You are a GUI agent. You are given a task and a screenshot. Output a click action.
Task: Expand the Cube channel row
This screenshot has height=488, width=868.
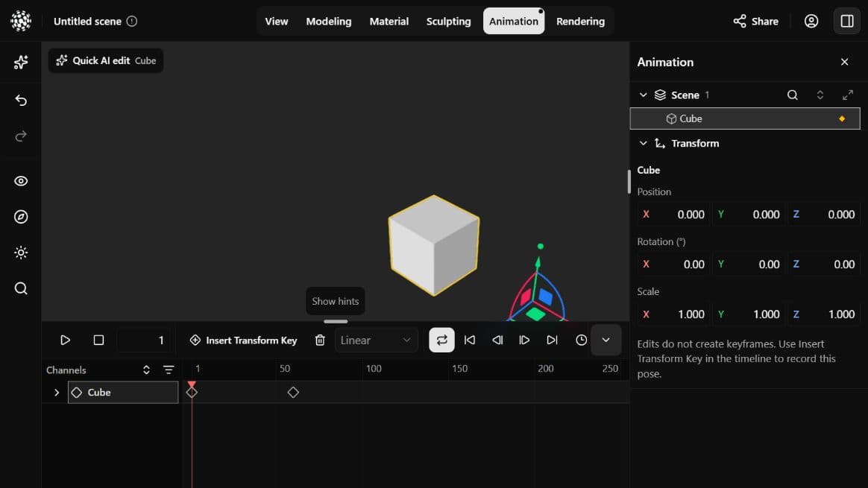57,393
